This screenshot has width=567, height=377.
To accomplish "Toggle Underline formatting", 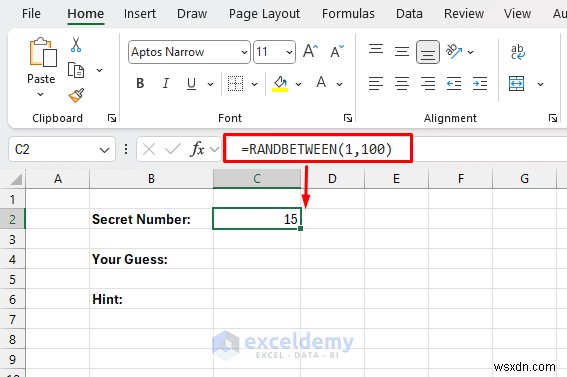I will [x=191, y=83].
